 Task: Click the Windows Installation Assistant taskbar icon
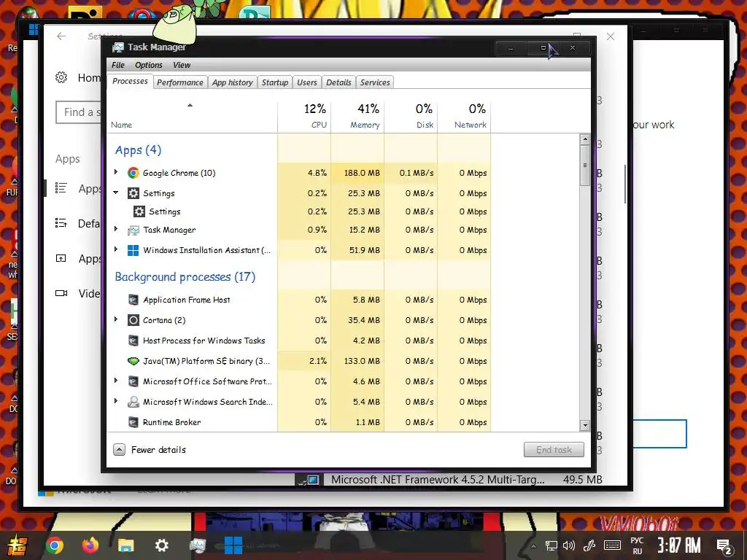233,545
